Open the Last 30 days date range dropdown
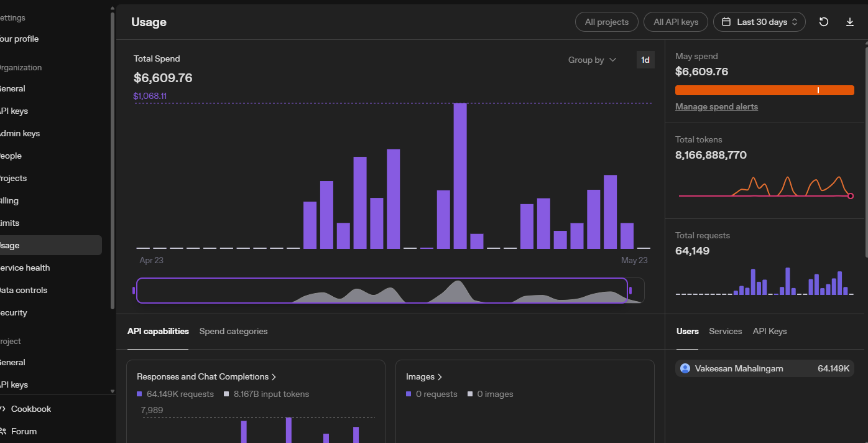The image size is (868, 443). (x=759, y=22)
